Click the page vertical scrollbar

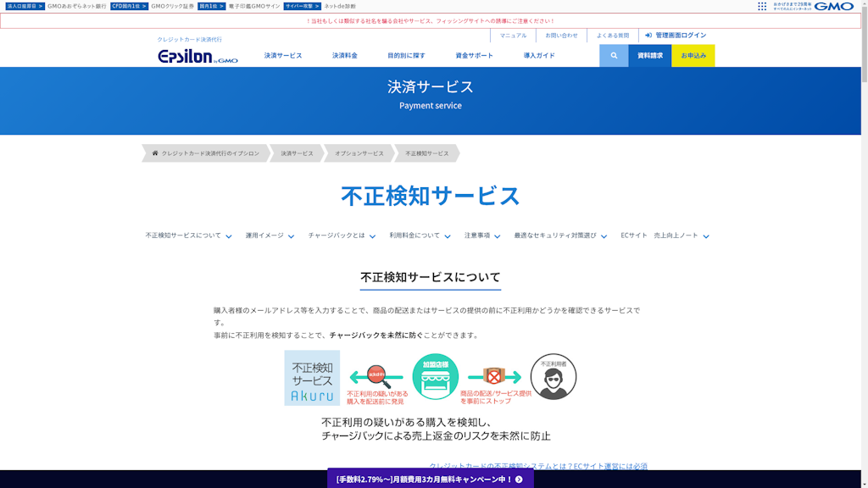864,254
